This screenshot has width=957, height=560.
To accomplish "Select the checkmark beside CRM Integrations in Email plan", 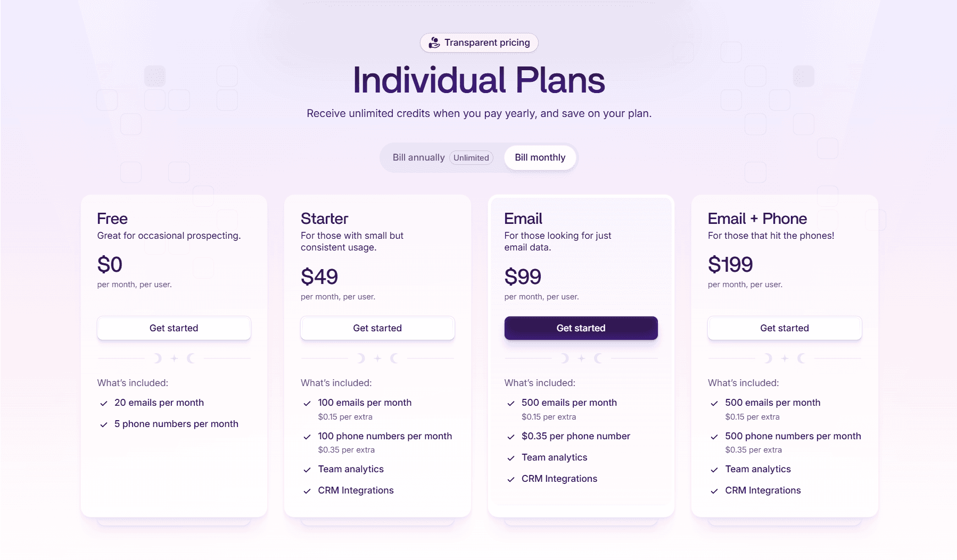I will 511,479.
